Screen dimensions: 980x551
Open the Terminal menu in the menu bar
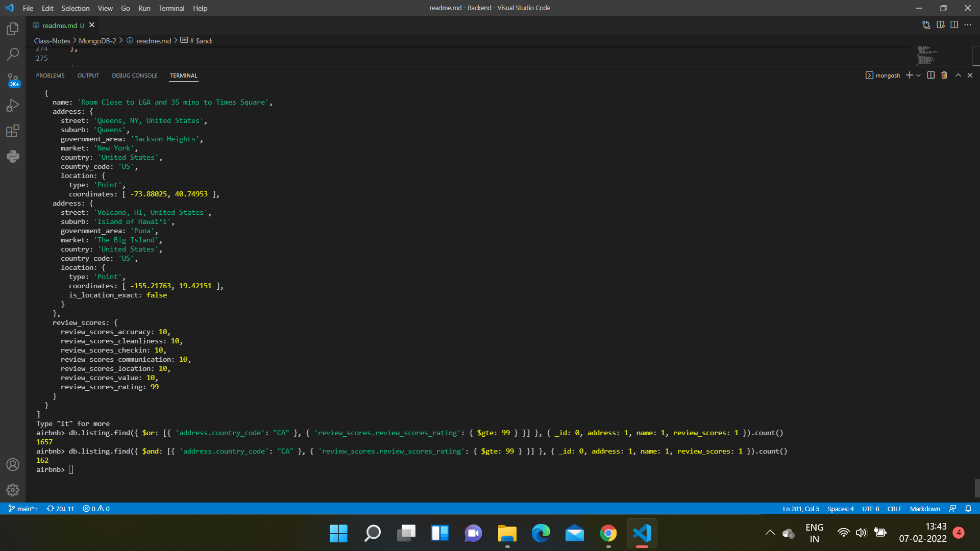[x=171, y=8]
